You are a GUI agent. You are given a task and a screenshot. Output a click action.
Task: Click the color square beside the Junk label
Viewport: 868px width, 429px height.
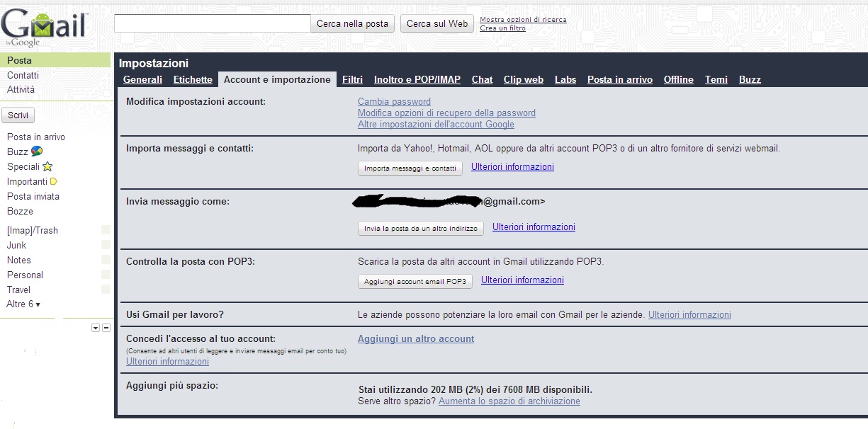click(106, 245)
